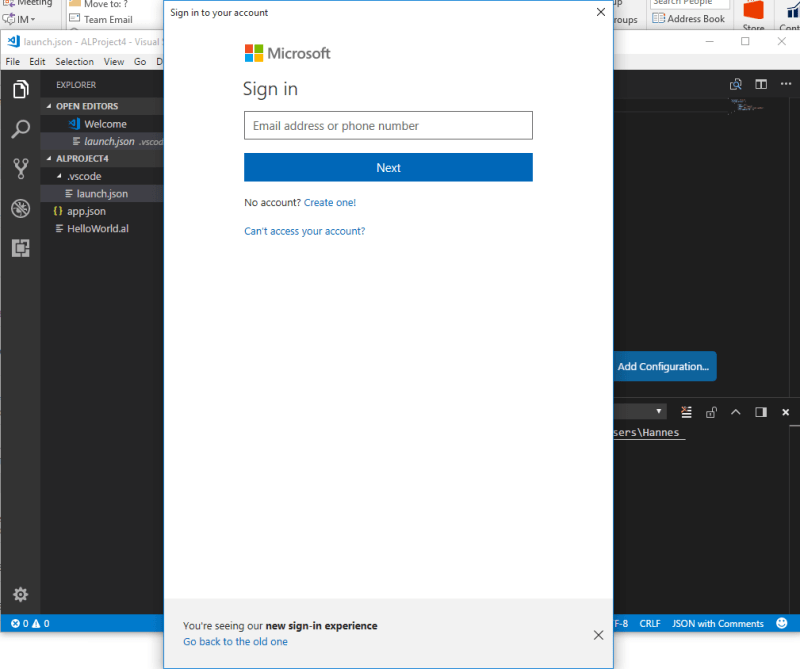Click Can't access your account? link

click(x=305, y=231)
